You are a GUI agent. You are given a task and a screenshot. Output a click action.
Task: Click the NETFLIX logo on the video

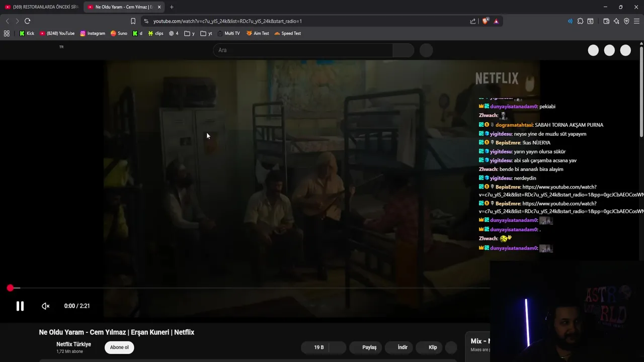(x=497, y=78)
